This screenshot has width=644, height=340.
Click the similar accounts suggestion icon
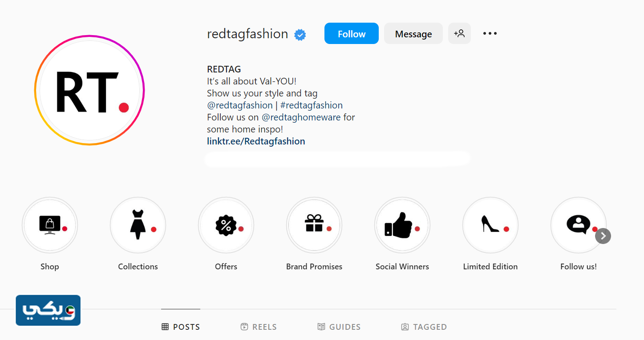459,33
